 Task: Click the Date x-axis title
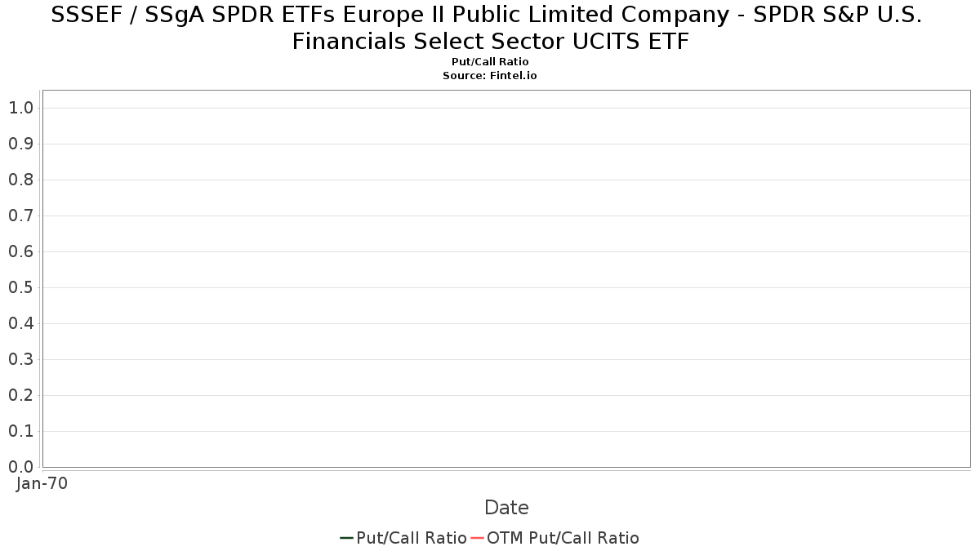(506, 508)
